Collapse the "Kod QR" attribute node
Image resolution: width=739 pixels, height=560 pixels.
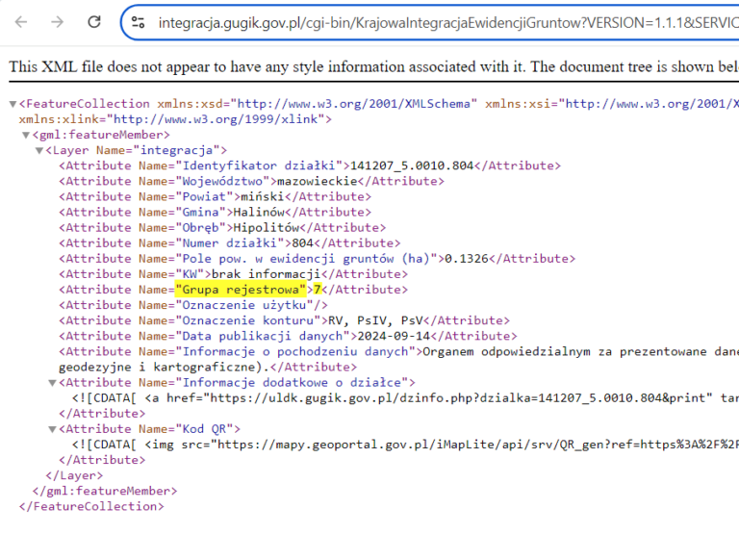click(x=52, y=428)
